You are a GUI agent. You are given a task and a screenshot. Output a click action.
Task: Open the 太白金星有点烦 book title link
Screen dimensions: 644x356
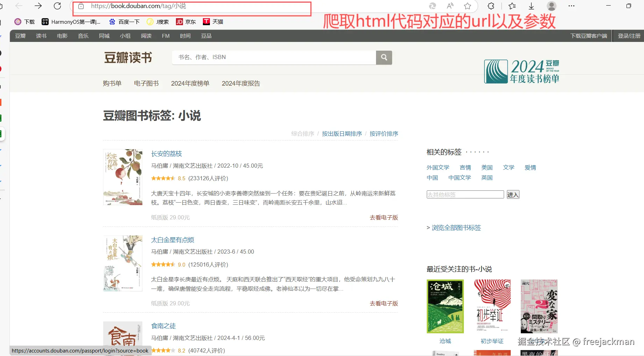172,240
